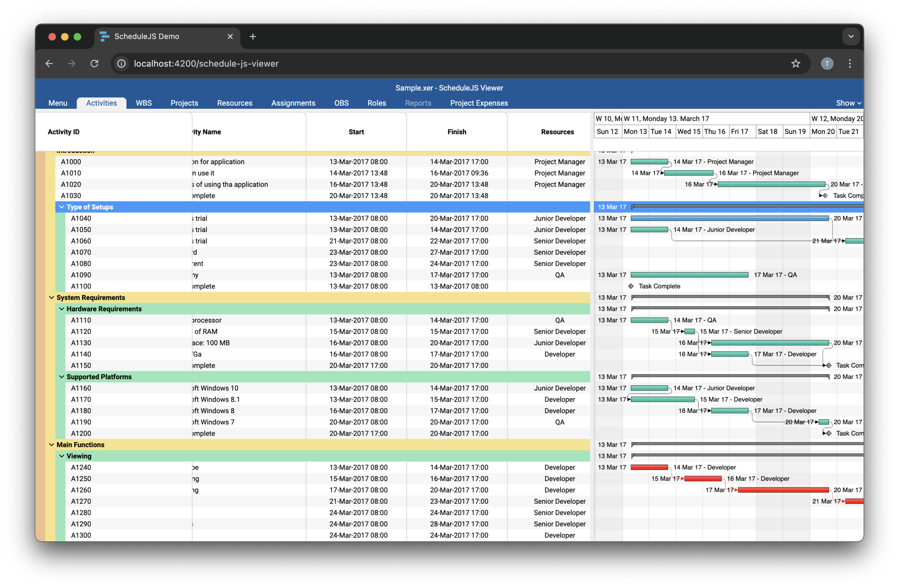Click the site information icon
The height and width of the screenshot is (588, 899).
coord(121,64)
